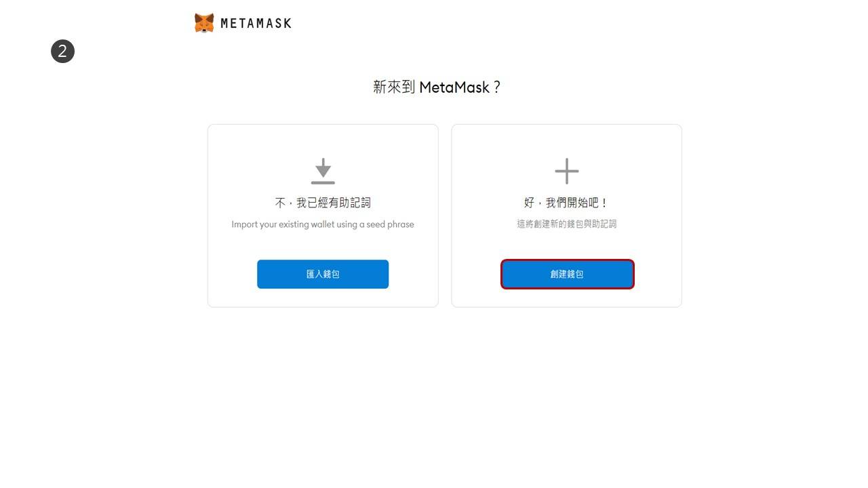The image size is (868, 488).
Task: Click the title 好，我們開始吧！
Action: coord(567,203)
